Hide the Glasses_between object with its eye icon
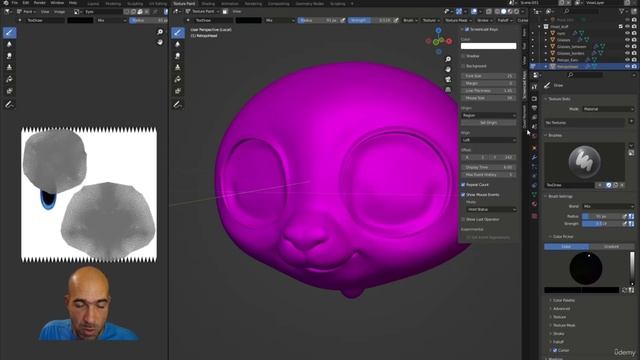Screen dimensions: 640x360 click(x=627, y=47)
